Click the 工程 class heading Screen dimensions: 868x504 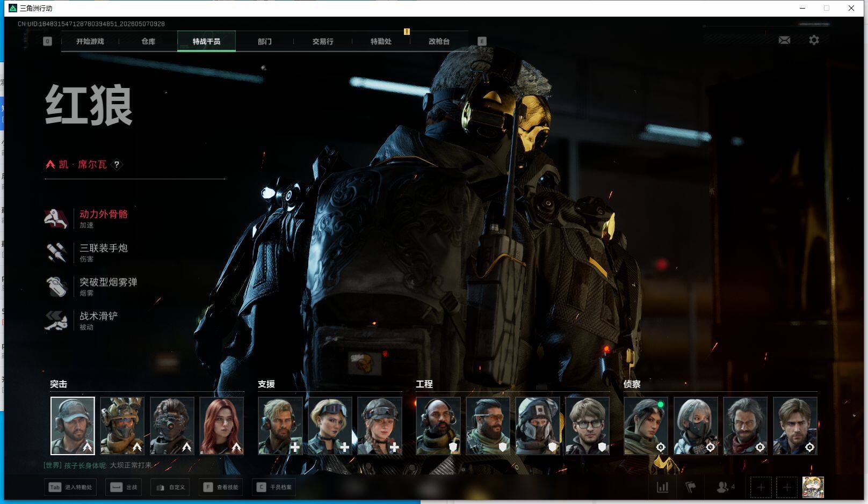tap(424, 384)
